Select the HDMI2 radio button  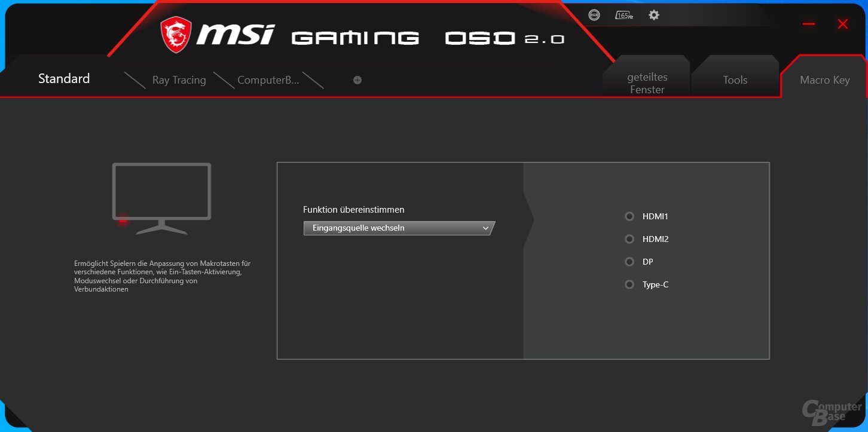tap(629, 239)
